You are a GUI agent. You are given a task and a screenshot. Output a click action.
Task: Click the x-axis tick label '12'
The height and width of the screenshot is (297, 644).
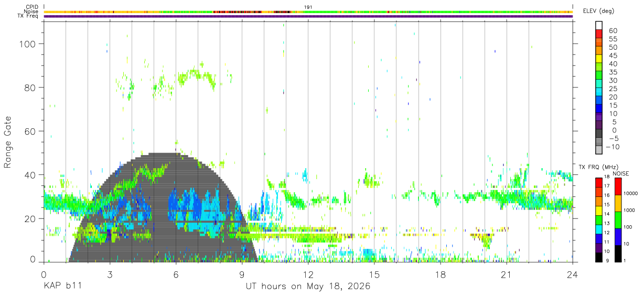click(308, 274)
